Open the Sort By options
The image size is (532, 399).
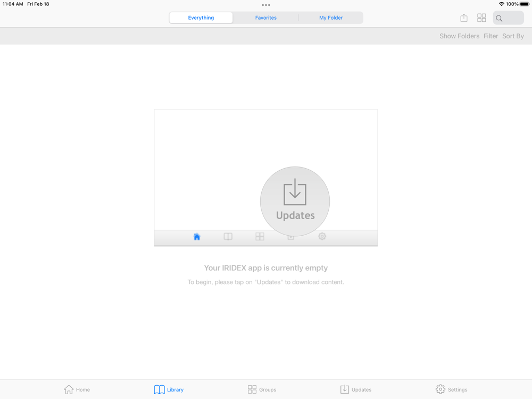(x=513, y=36)
